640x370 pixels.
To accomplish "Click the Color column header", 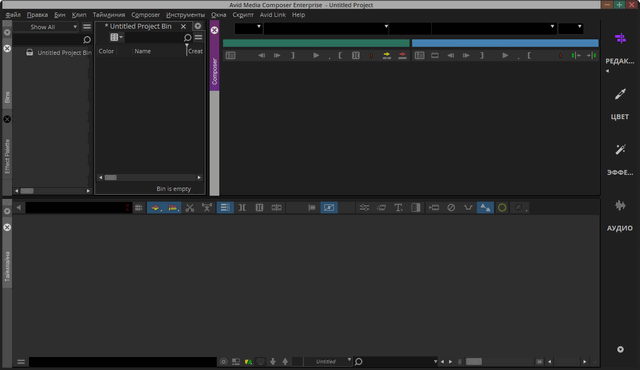I will click(x=106, y=51).
